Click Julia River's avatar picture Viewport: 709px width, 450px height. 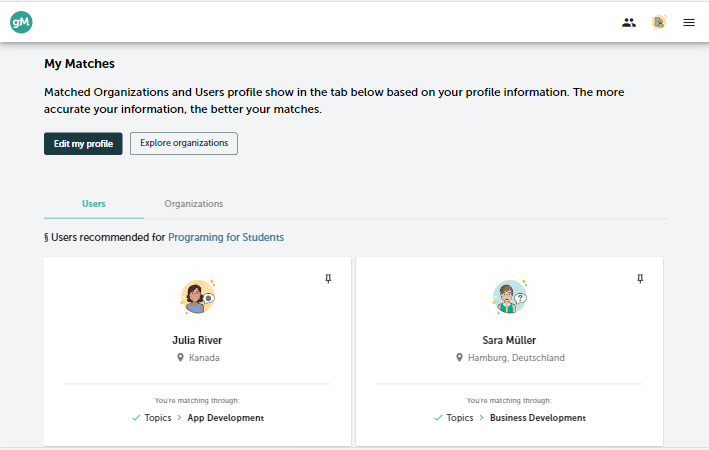pos(198,297)
